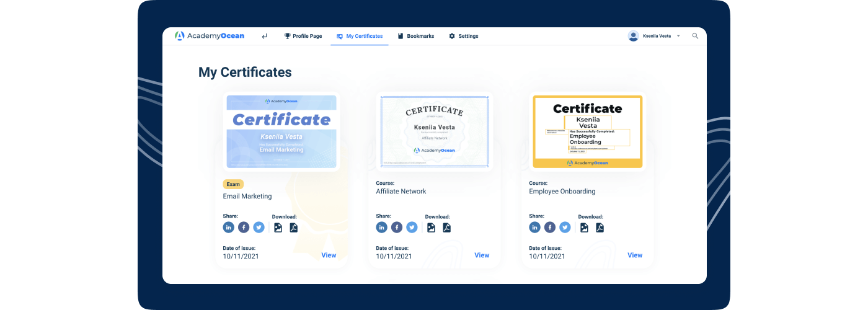868x310 pixels.
Task: Download Employee Onboarding certificate as image
Action: tap(585, 228)
